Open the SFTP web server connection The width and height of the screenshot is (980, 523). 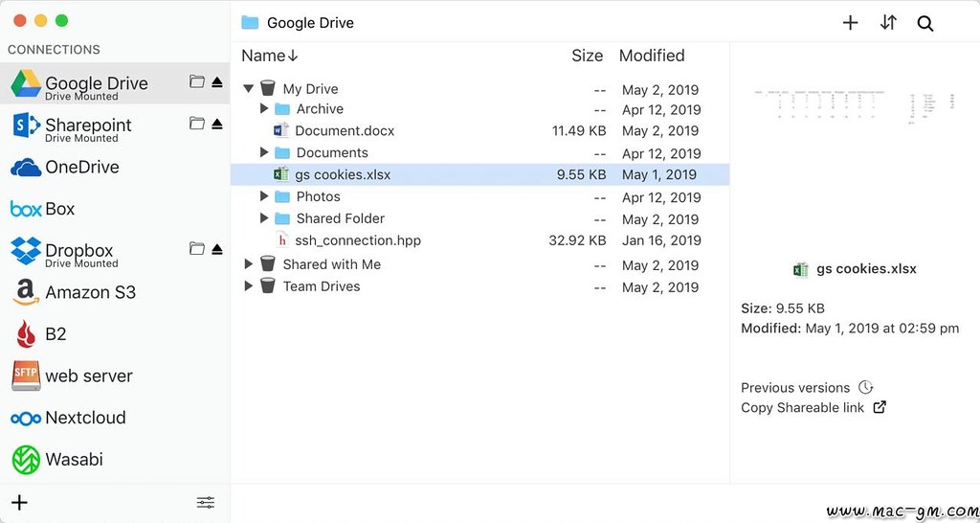coord(115,375)
